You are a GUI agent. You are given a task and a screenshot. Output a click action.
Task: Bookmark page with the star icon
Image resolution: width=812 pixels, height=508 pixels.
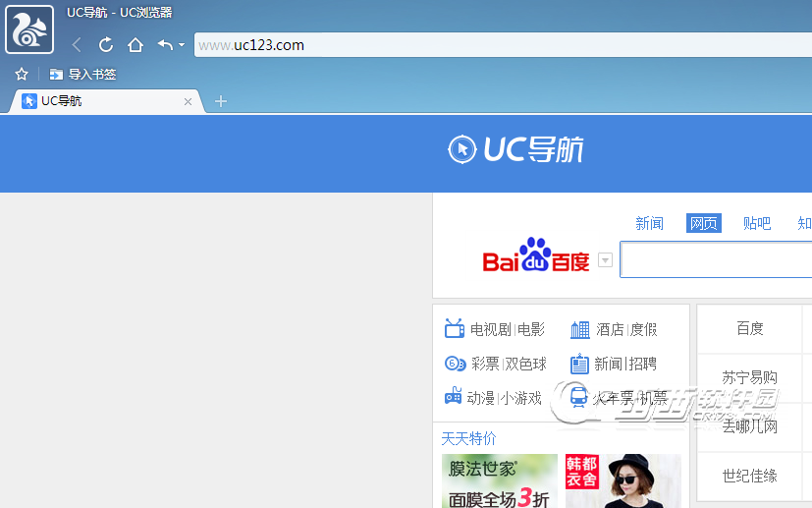[22, 74]
